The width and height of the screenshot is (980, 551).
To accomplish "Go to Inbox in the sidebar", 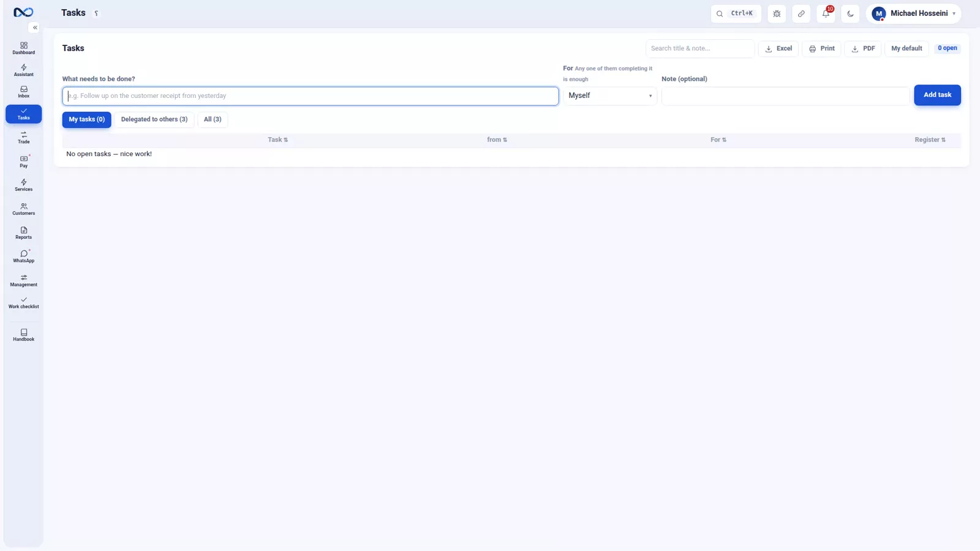I will pyautogui.click(x=23, y=92).
